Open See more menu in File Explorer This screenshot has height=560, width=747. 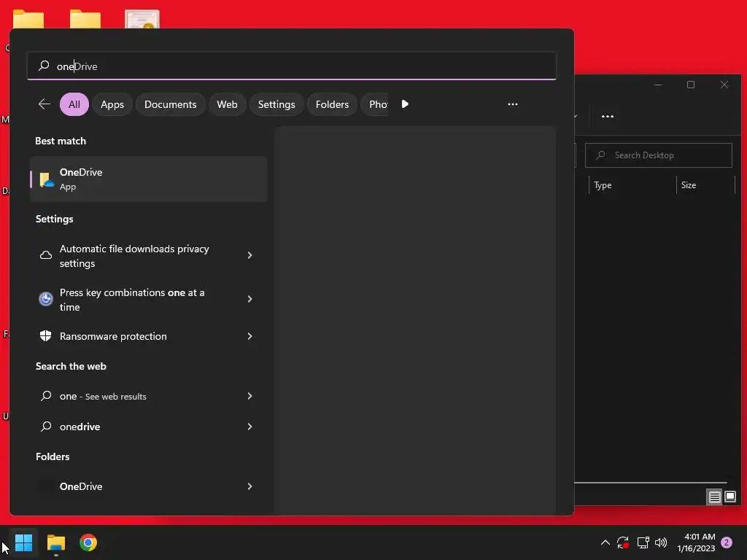[x=608, y=116]
